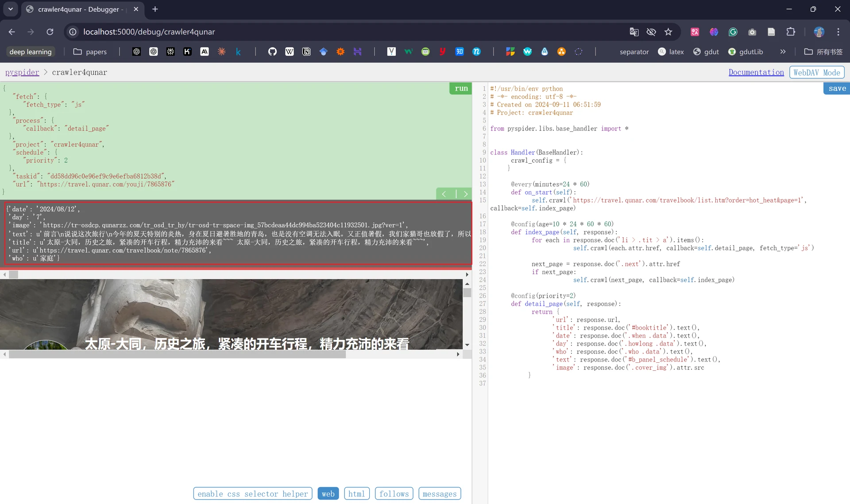Screen dimensions: 850x504
Task: Click the GitHub bookmark icon
Action: (x=272, y=52)
